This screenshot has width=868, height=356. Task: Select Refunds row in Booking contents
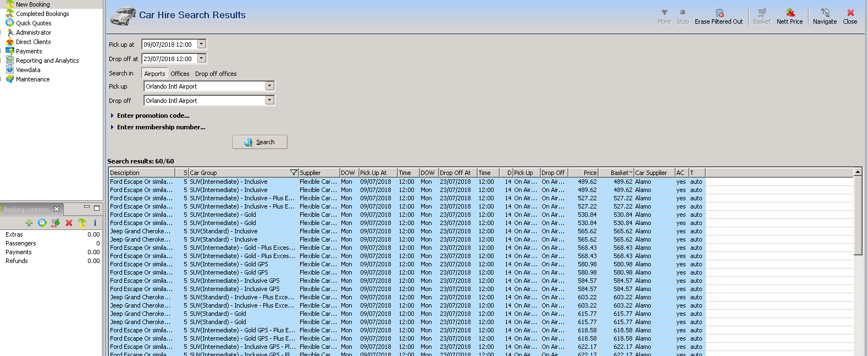point(52,261)
